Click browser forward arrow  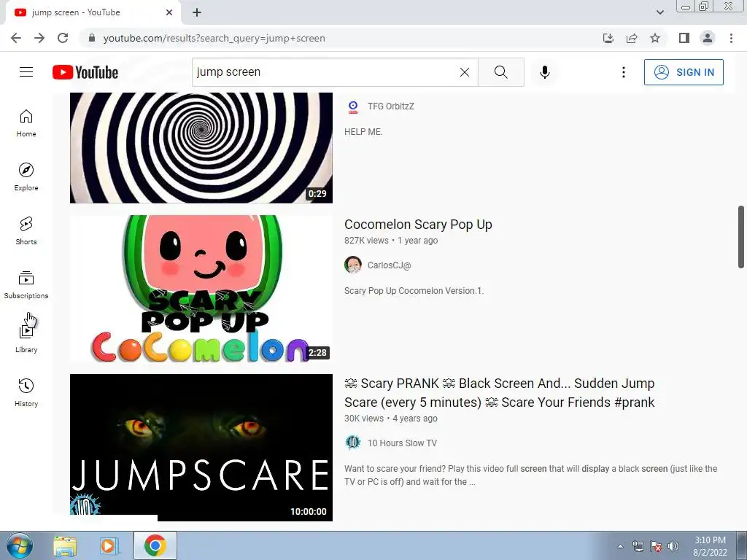pos(39,38)
